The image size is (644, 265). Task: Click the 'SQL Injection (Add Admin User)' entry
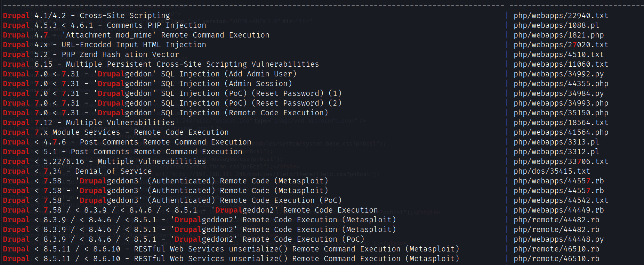(x=228, y=74)
